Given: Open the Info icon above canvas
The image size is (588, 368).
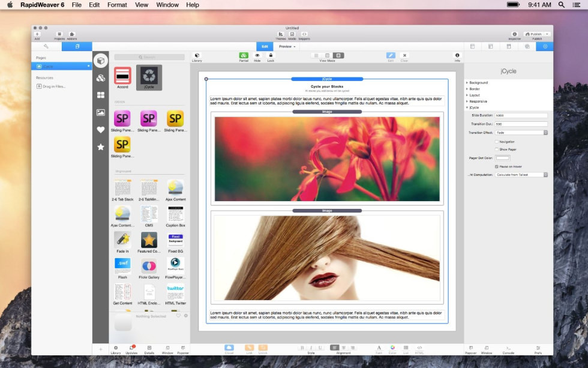Looking at the screenshot, I should [x=457, y=56].
